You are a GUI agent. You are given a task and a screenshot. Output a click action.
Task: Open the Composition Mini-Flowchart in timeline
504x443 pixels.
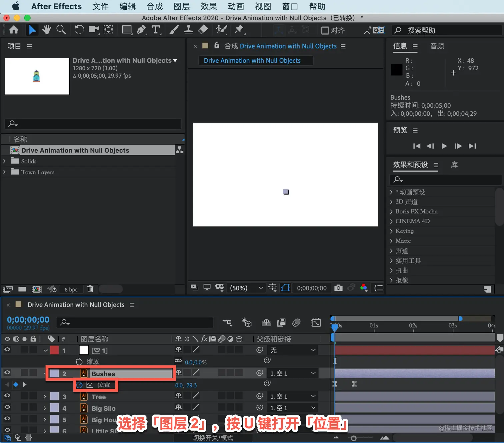pos(228,322)
